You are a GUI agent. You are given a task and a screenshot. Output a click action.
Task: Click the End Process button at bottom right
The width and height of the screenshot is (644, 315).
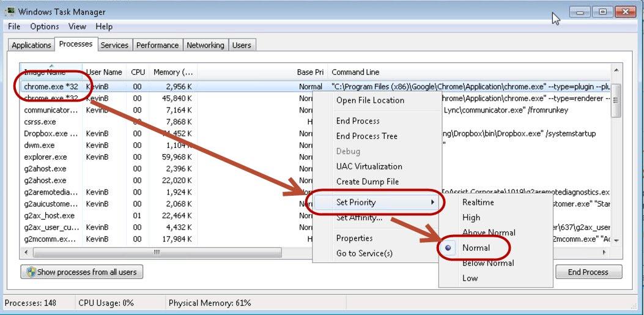(588, 272)
